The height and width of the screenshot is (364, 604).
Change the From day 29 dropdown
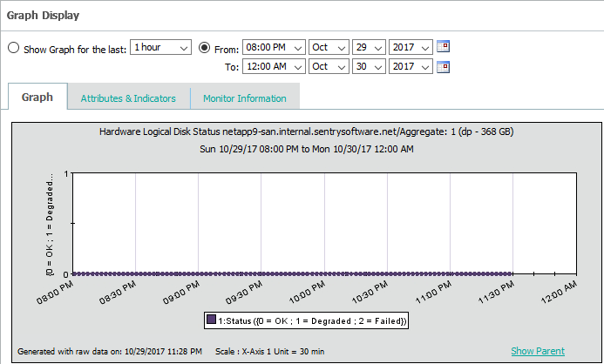[368, 47]
